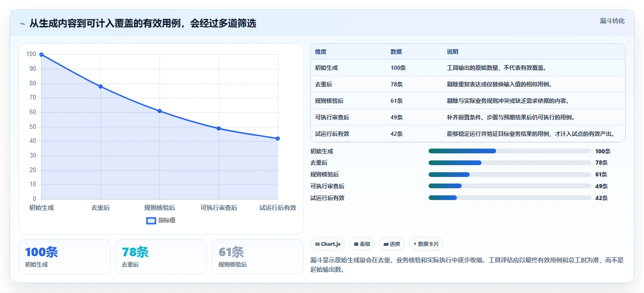
Task: Click the y-axis value 100
Action: [31, 54]
